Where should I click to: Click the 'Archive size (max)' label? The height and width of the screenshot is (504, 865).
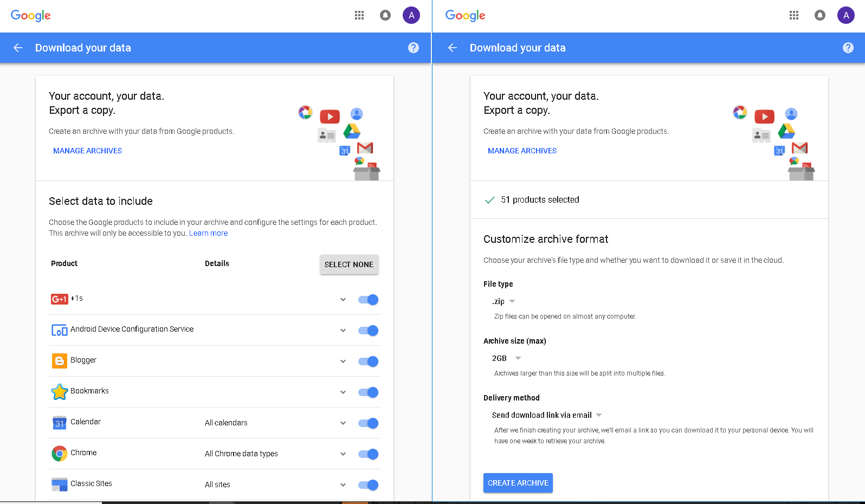pyautogui.click(x=515, y=341)
